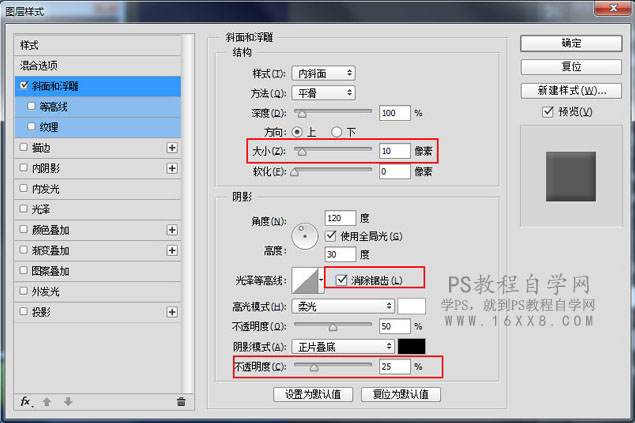The height and width of the screenshot is (423, 635).
Task: Open the 图案叠加 style row
Action: point(98,271)
